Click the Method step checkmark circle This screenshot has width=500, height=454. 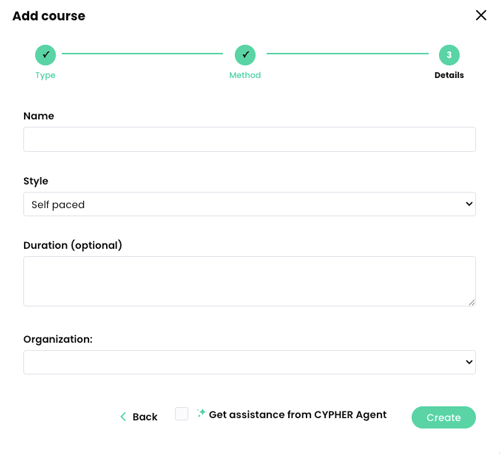click(x=245, y=55)
